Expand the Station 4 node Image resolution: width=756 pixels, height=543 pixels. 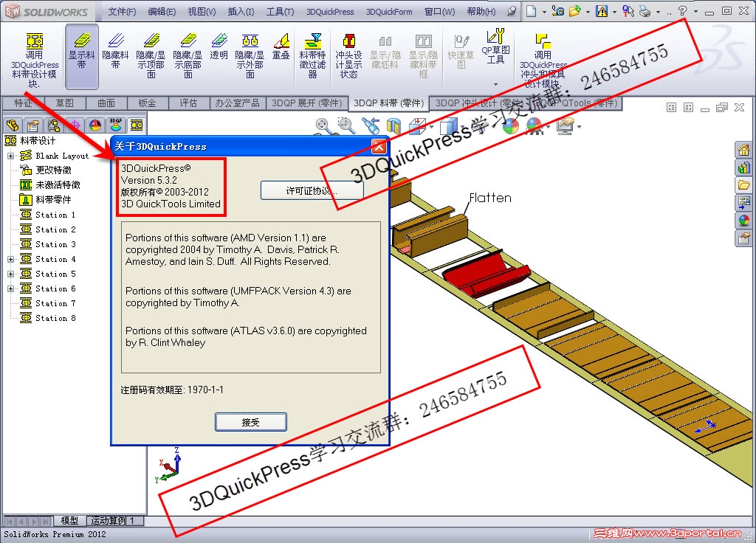tap(10, 259)
